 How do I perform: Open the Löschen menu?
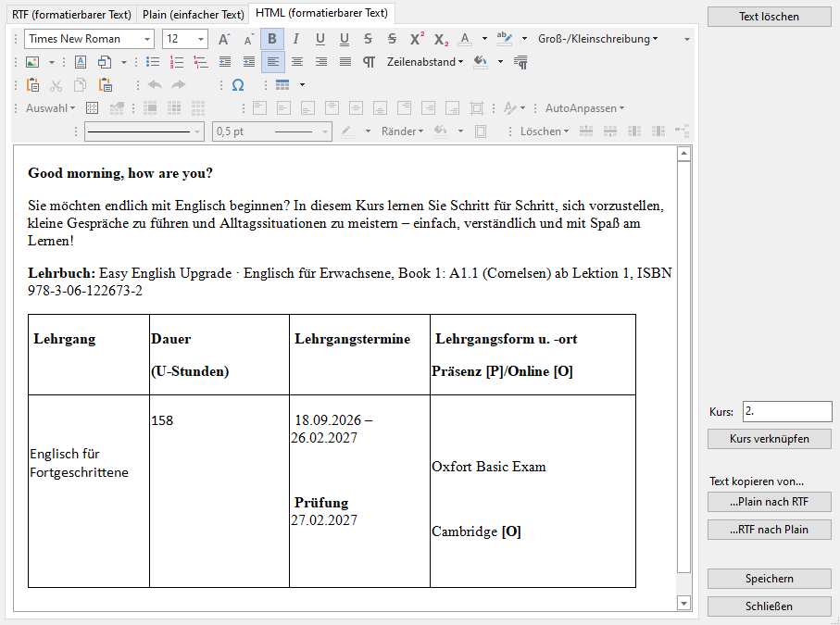tap(545, 131)
